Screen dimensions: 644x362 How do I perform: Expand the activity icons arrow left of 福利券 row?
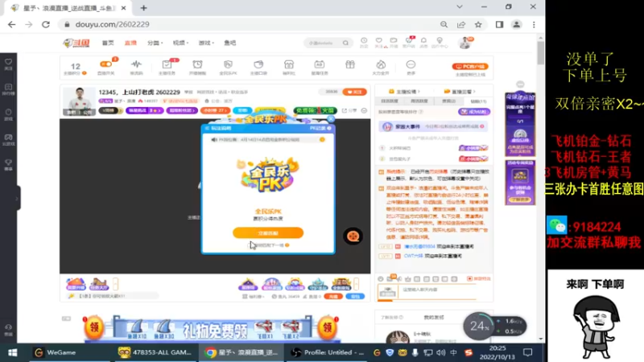click(116, 284)
